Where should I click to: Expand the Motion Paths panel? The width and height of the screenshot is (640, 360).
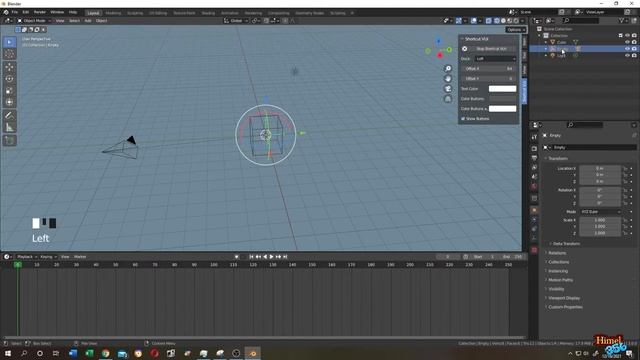coord(560,280)
